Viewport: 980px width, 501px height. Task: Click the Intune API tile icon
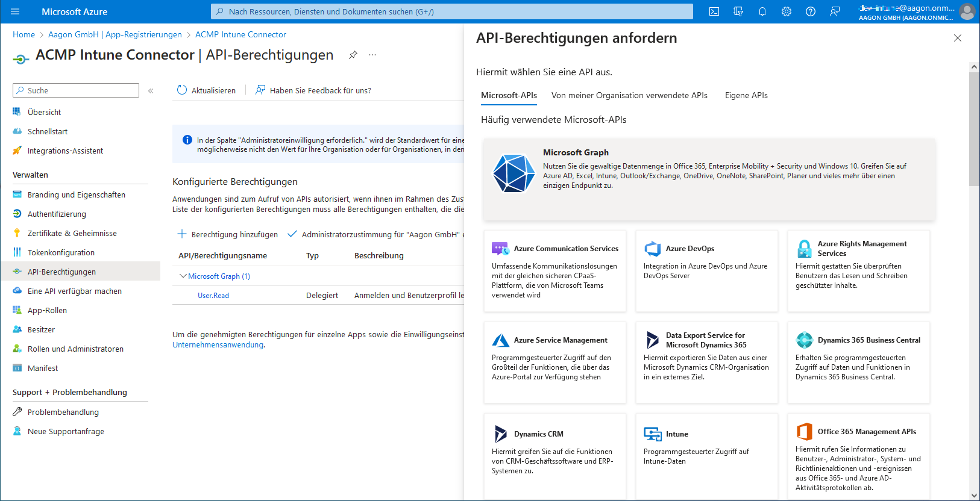[x=652, y=434]
